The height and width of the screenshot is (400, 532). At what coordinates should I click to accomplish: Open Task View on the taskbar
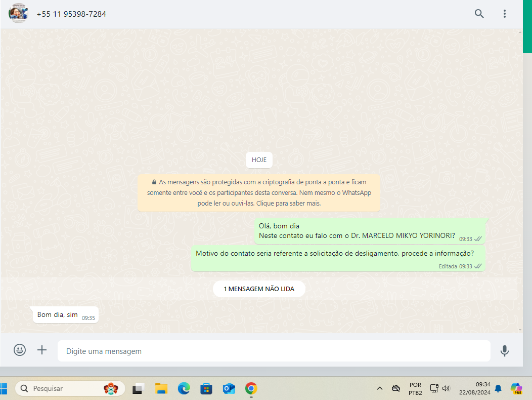138,388
